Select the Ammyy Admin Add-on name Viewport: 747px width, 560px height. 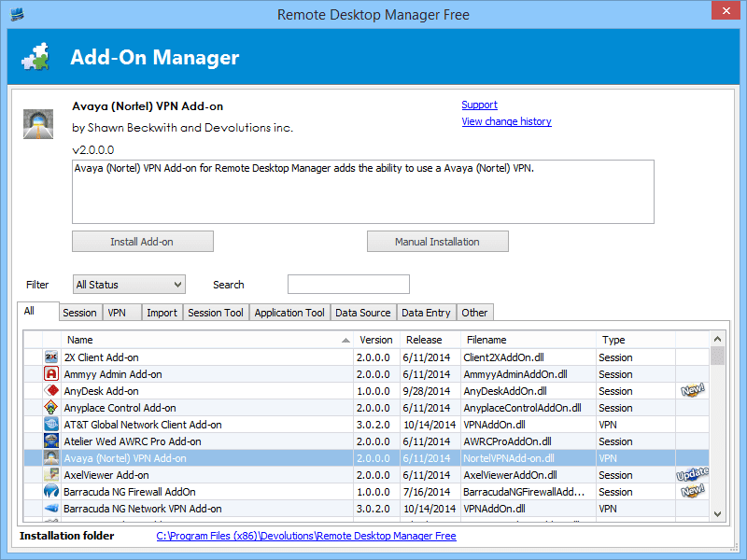(113, 374)
